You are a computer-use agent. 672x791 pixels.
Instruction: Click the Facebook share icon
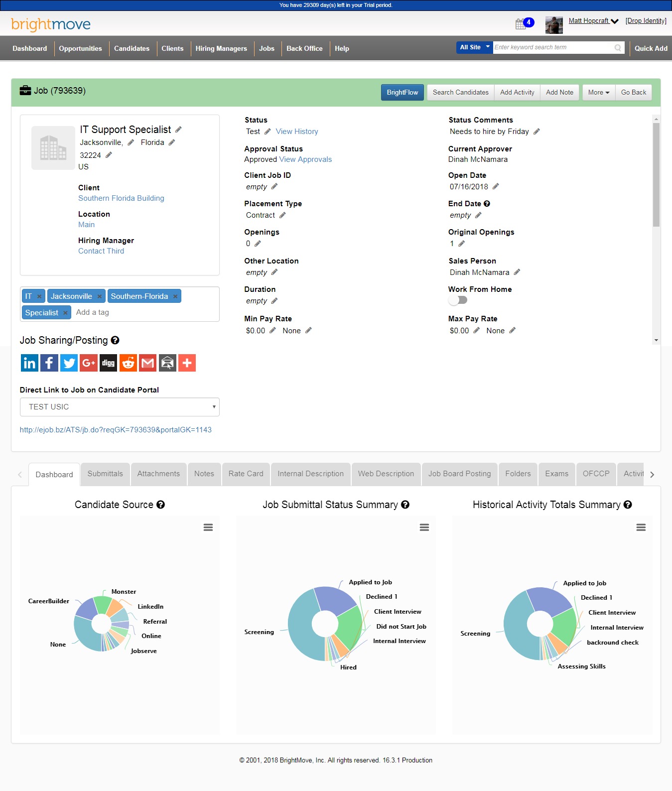point(49,363)
